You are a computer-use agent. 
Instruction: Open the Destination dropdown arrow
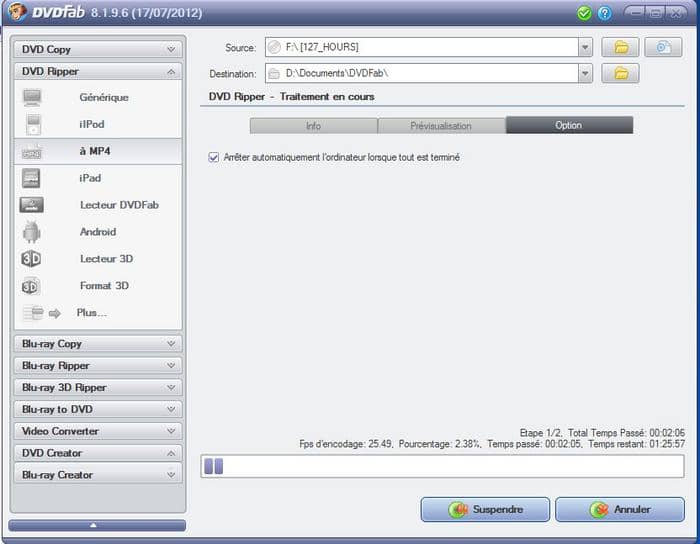(585, 74)
